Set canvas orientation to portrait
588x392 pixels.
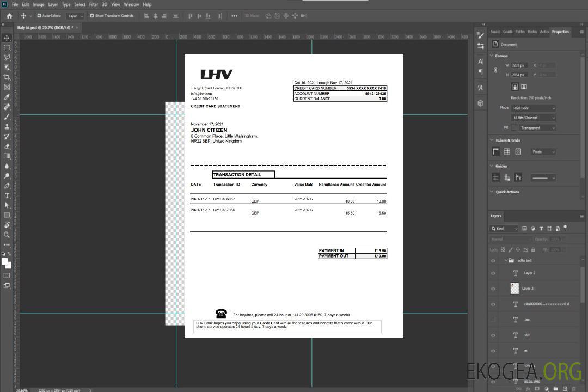(515, 87)
